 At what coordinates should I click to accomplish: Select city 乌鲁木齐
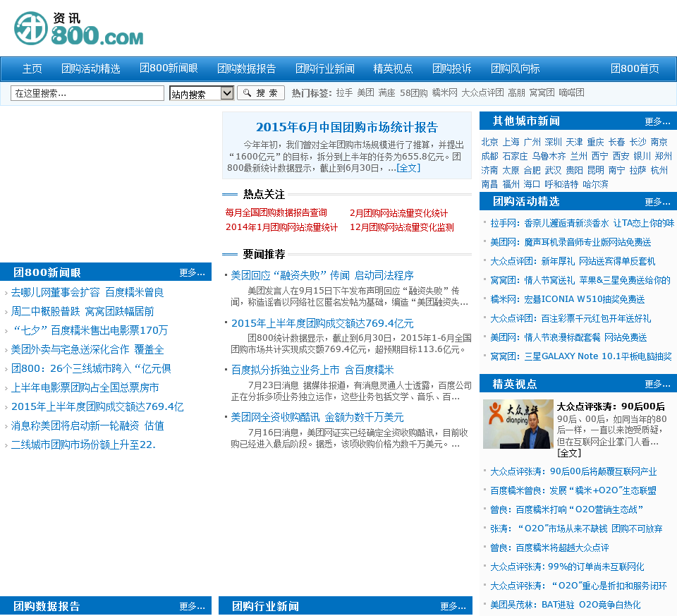click(x=549, y=157)
